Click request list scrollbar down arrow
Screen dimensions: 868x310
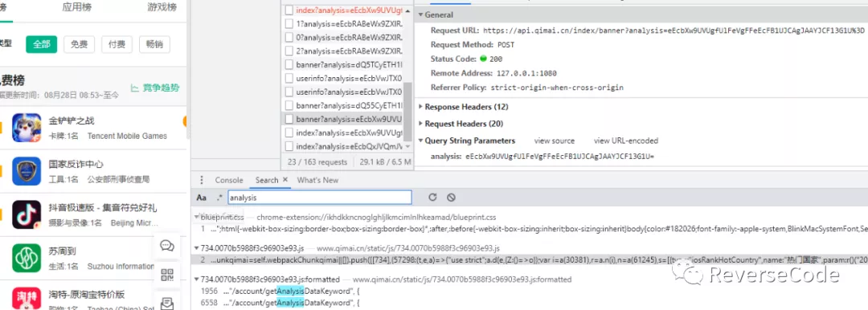pyautogui.click(x=408, y=146)
